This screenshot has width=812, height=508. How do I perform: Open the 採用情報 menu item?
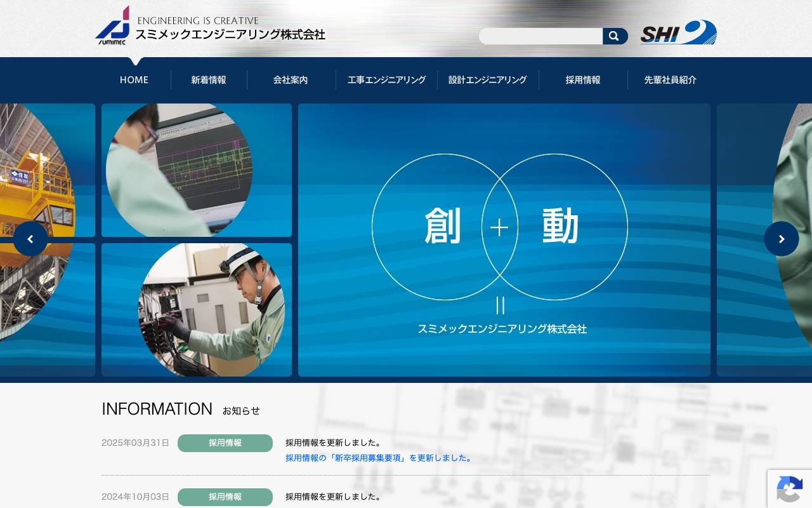coord(583,80)
